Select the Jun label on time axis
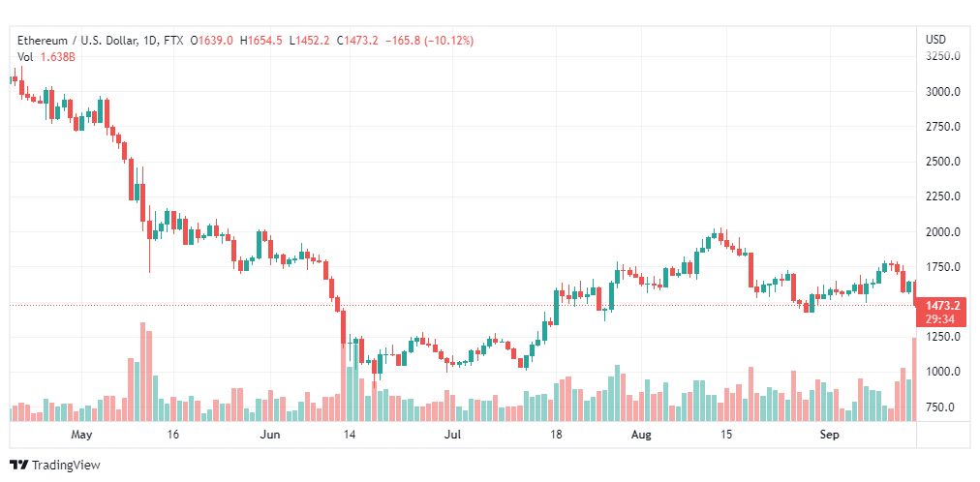The image size is (980, 482). pos(269,435)
